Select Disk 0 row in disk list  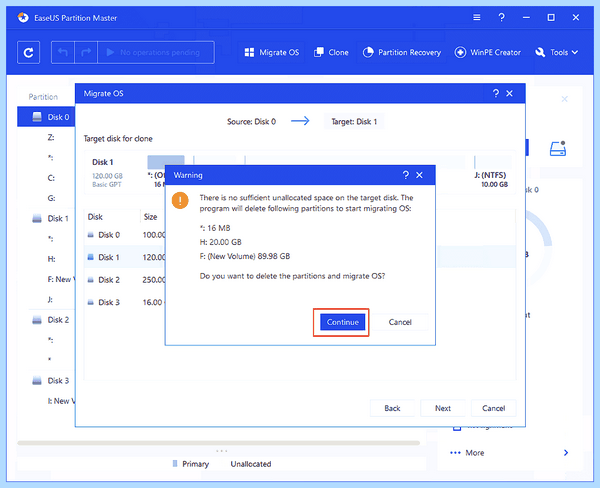(x=125, y=235)
